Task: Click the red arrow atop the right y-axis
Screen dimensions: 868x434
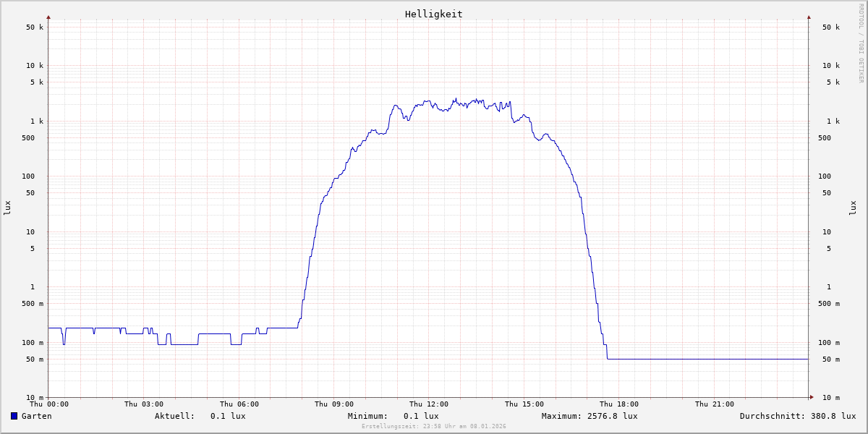Action: click(809, 17)
